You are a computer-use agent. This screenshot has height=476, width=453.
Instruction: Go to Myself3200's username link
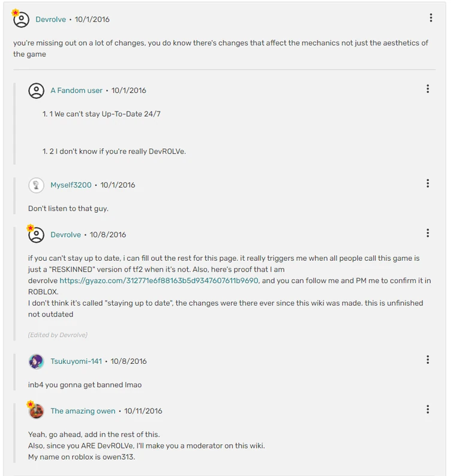(71, 185)
